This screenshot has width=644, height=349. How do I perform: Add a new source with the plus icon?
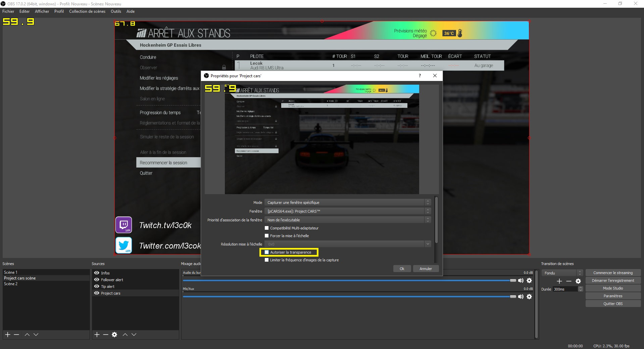97,335
